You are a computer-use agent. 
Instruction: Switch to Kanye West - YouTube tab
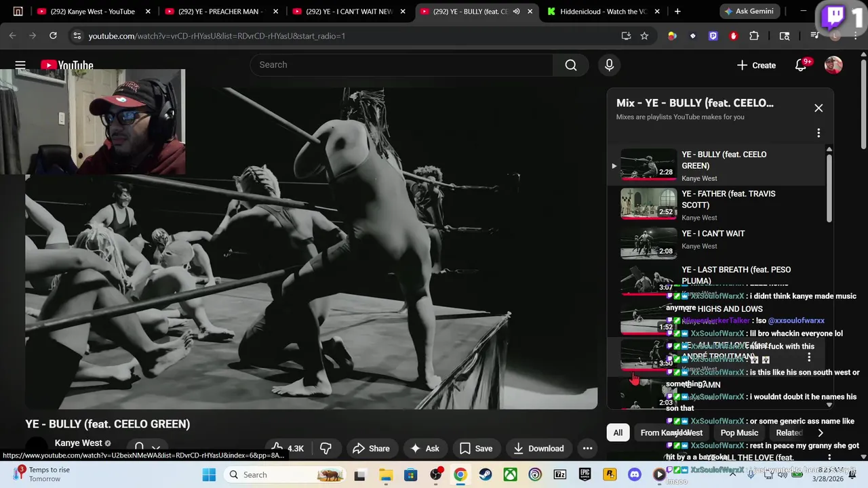pyautogui.click(x=92, y=12)
